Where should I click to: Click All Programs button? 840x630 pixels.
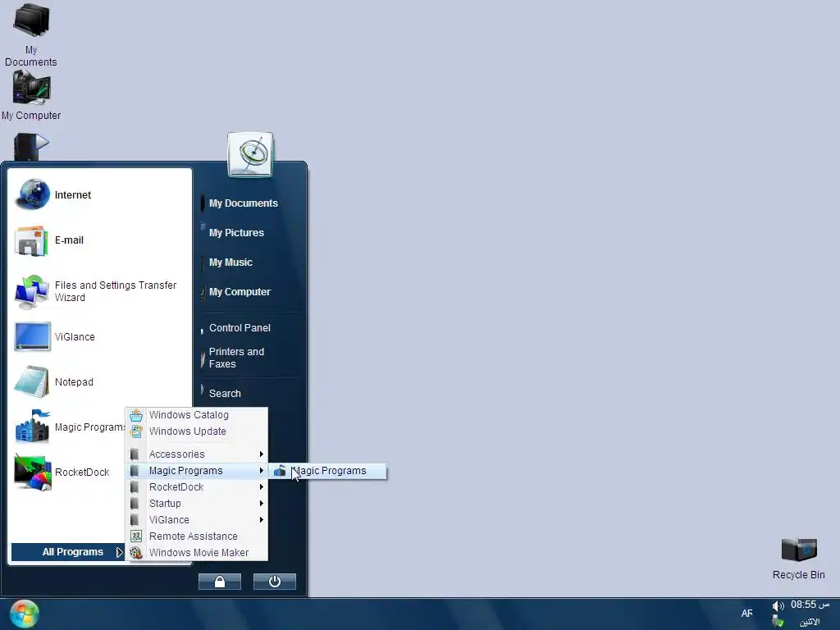point(68,552)
